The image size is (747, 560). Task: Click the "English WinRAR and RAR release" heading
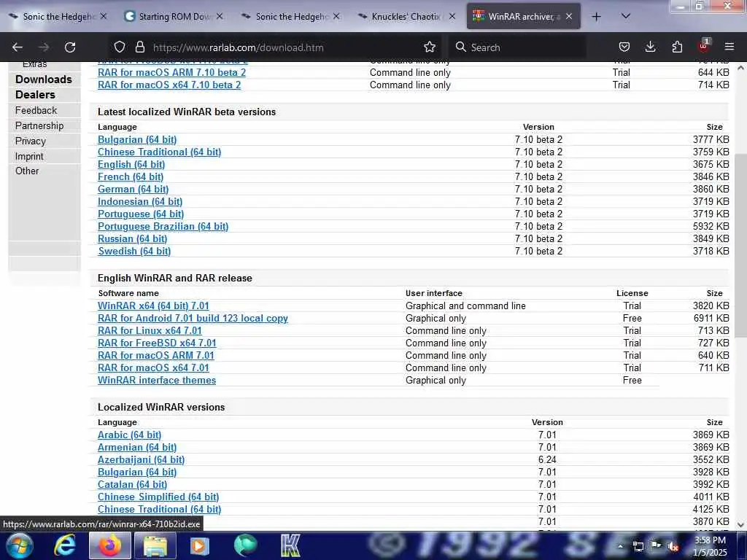pos(175,278)
